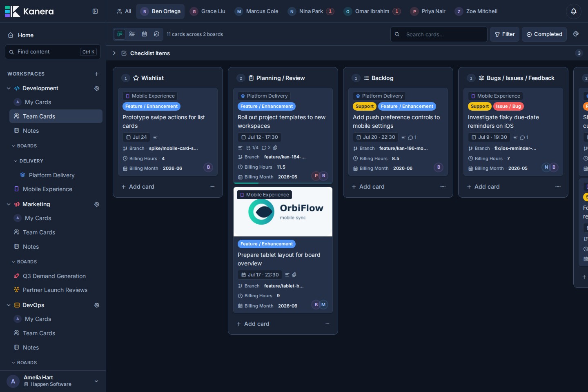Click the Home icon in sidebar
Screen dimensions: 588x392
pyautogui.click(x=11, y=35)
